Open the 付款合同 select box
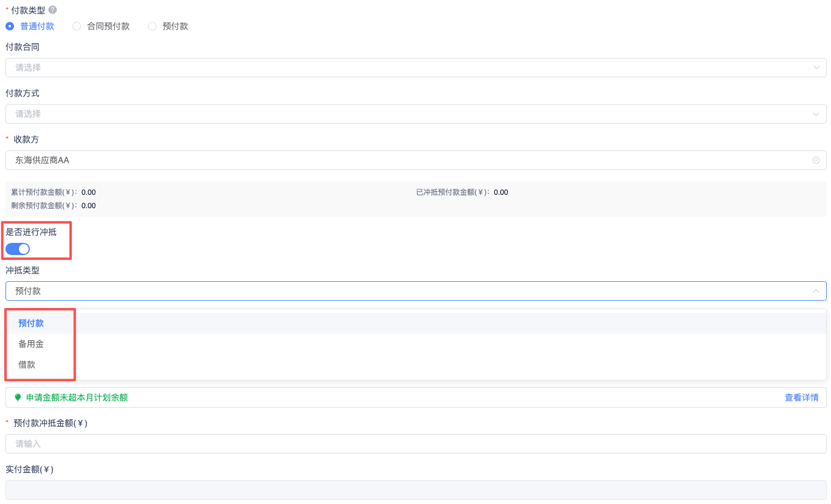 pos(402,68)
